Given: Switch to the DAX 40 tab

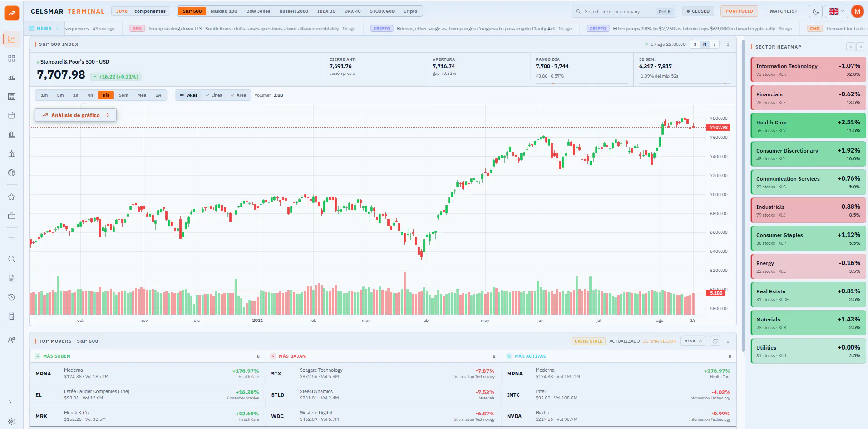Looking at the screenshot, I should pos(353,11).
